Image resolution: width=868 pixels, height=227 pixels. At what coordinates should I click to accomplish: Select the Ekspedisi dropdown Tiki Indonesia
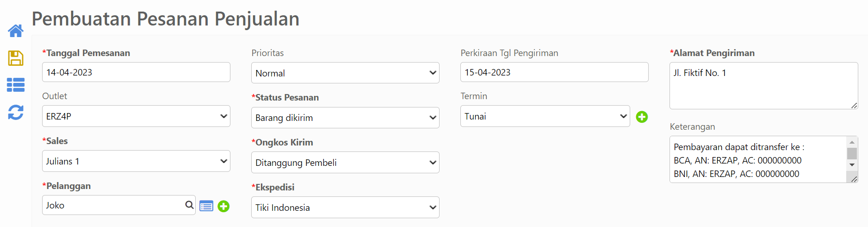(345, 208)
